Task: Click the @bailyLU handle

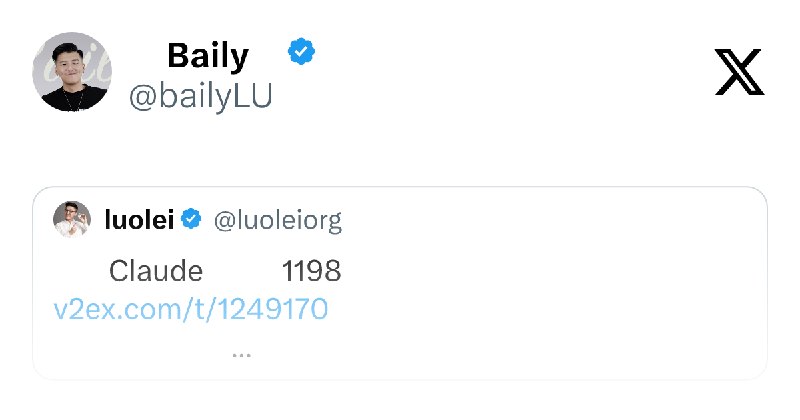Action: tap(201, 97)
